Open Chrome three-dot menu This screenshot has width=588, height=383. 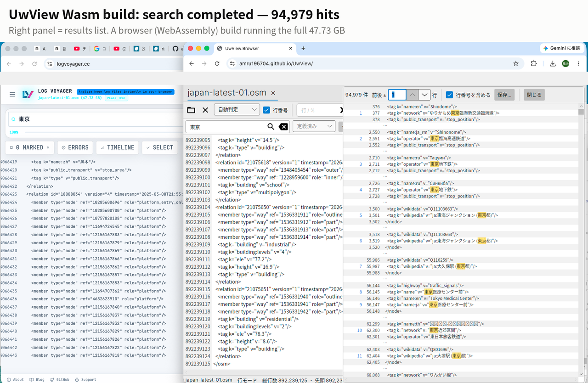pos(578,63)
